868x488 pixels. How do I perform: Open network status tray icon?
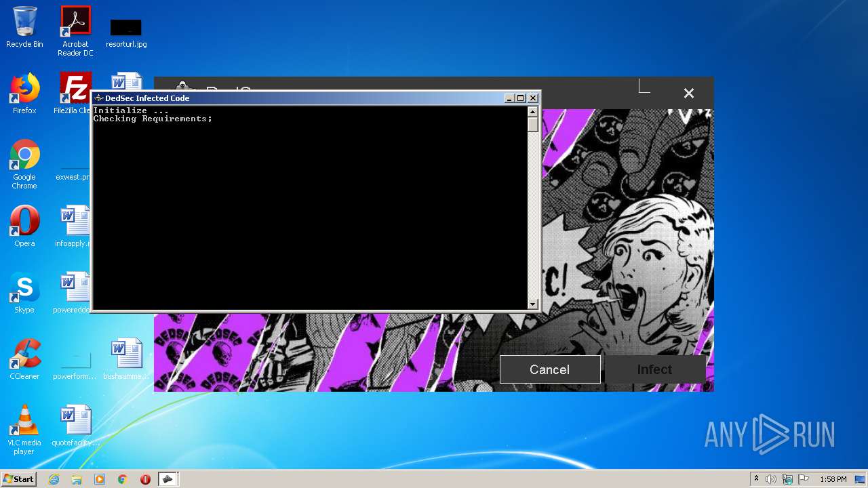click(x=787, y=479)
